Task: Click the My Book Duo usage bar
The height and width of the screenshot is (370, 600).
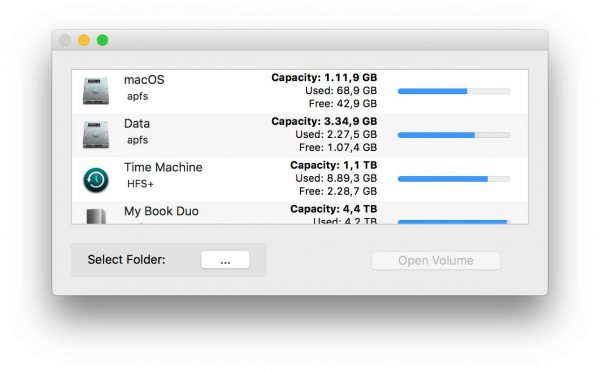Action: pos(454,222)
